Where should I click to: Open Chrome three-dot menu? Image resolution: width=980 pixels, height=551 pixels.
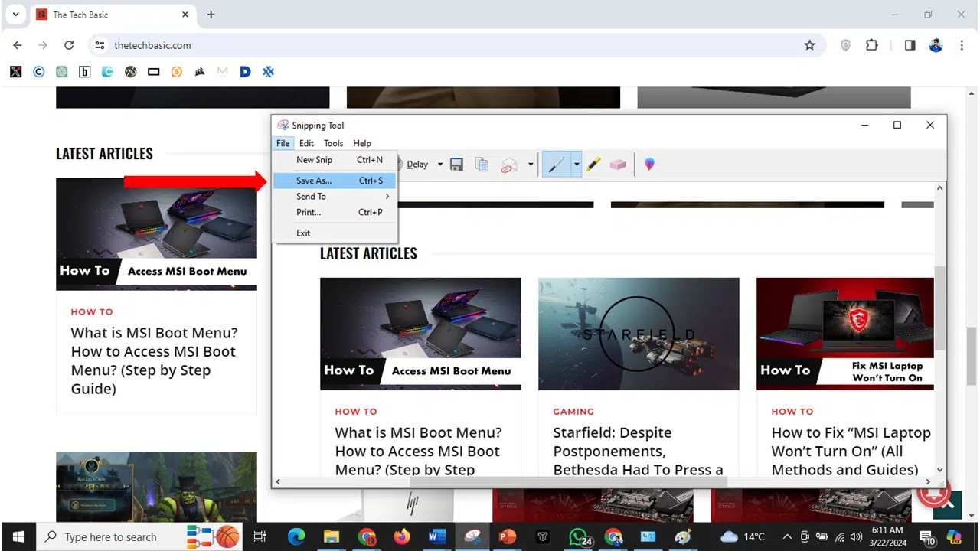(x=962, y=45)
